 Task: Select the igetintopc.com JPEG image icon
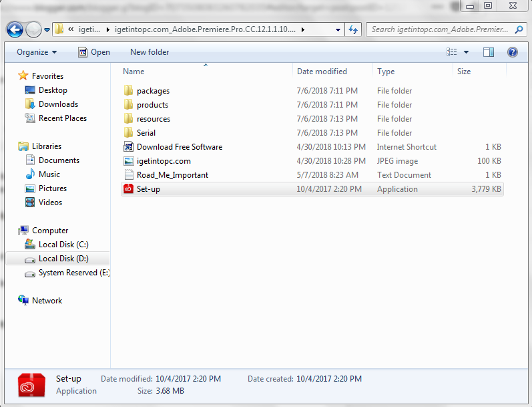(128, 160)
